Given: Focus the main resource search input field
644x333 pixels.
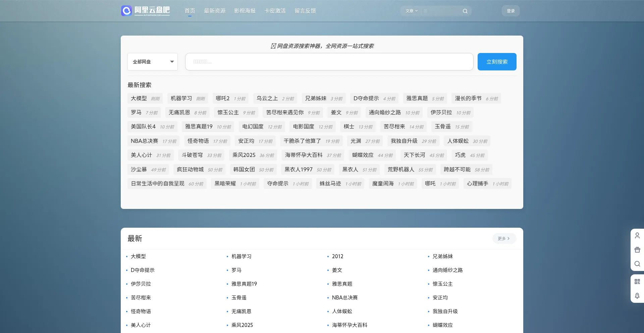Looking at the screenshot, I should [329, 62].
